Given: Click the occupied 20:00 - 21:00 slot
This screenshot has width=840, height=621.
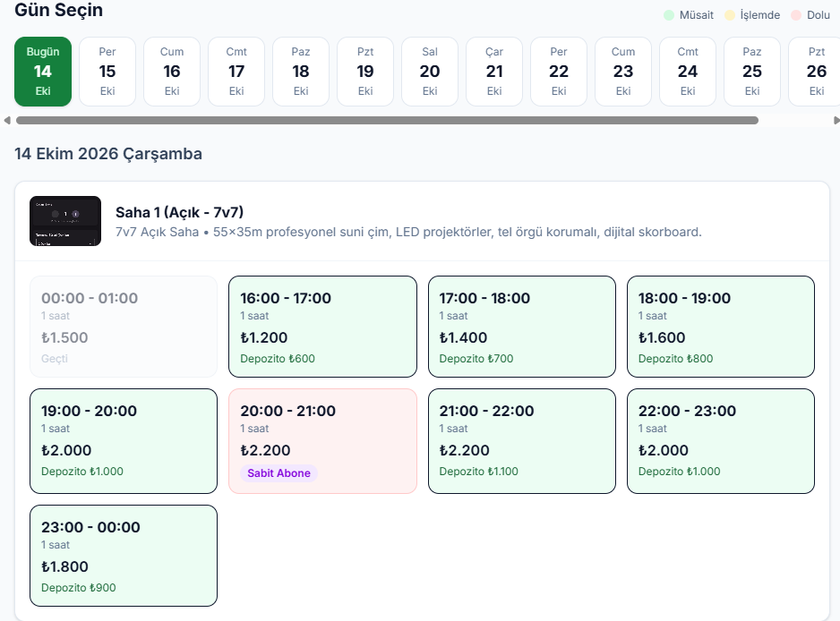Looking at the screenshot, I should tap(322, 441).
